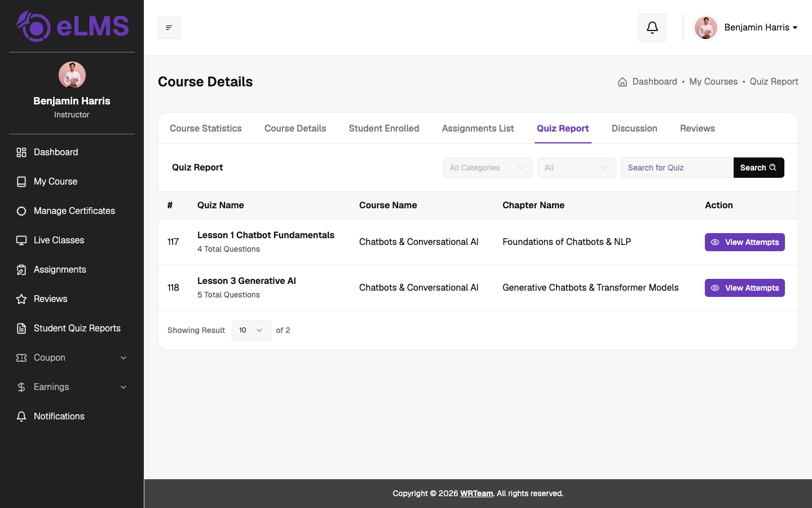Image resolution: width=812 pixels, height=508 pixels.
Task: Click the Manage Certificates badge icon
Action: click(x=21, y=211)
